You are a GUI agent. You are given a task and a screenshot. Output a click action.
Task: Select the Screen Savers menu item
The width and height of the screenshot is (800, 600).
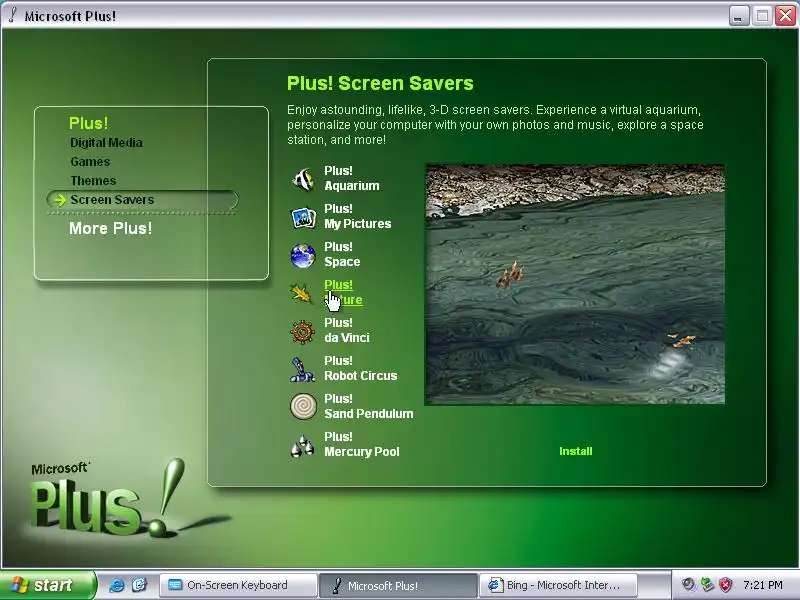[x=142, y=199]
